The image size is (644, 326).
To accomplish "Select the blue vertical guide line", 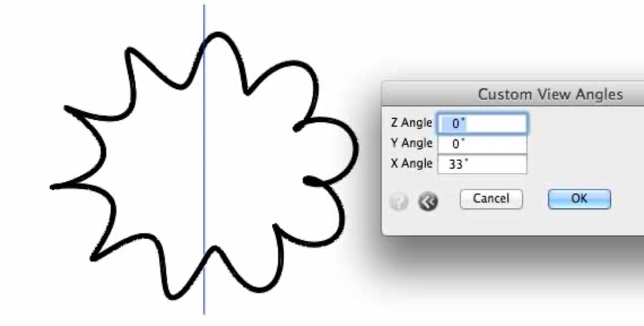I will click(204, 160).
